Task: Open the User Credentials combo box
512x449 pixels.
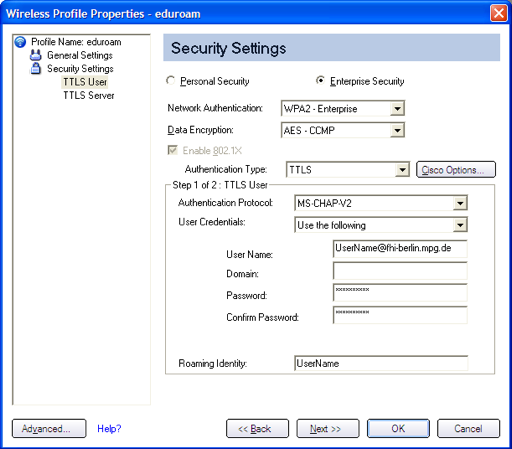Action: pos(381,225)
